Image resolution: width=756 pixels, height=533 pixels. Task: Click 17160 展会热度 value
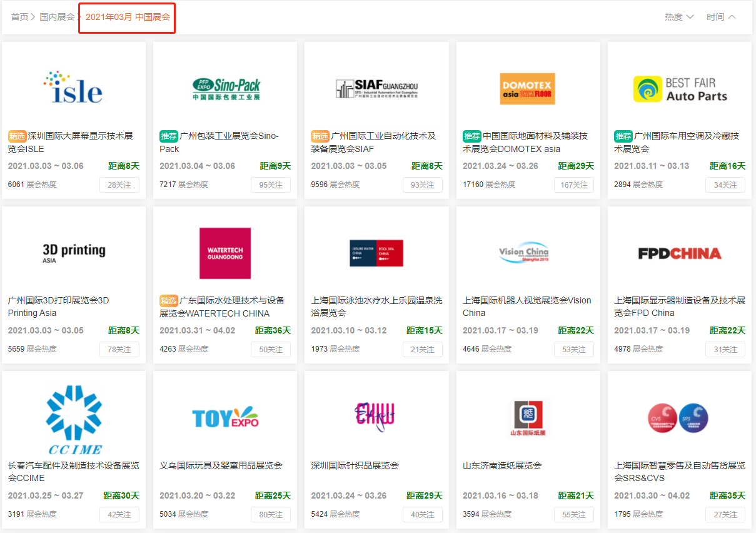tap(489, 185)
